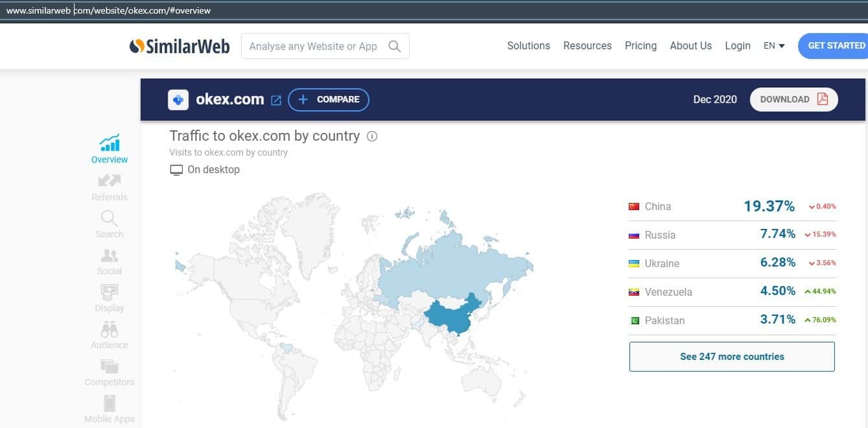The width and height of the screenshot is (868, 428).
Task: Click the Venezuela flag icon
Action: pyautogui.click(x=634, y=292)
